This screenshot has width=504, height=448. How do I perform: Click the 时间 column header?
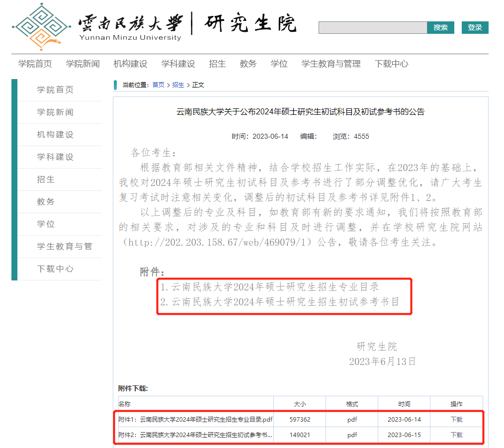(x=404, y=404)
